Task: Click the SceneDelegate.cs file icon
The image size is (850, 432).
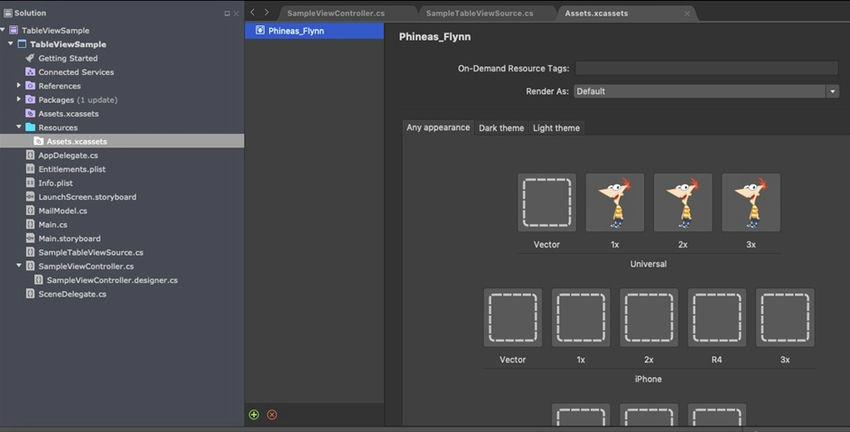Action: [x=30, y=294]
